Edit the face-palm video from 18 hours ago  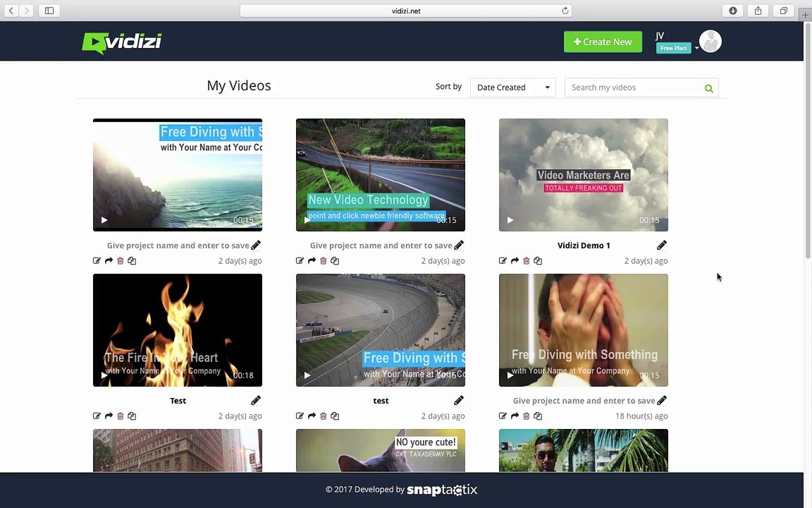tap(503, 416)
